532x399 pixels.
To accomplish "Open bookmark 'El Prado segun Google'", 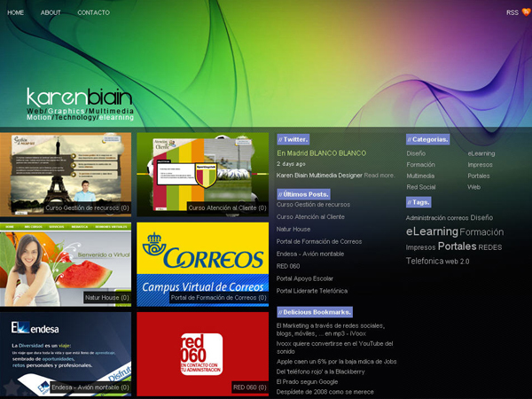I will pyautogui.click(x=307, y=381).
